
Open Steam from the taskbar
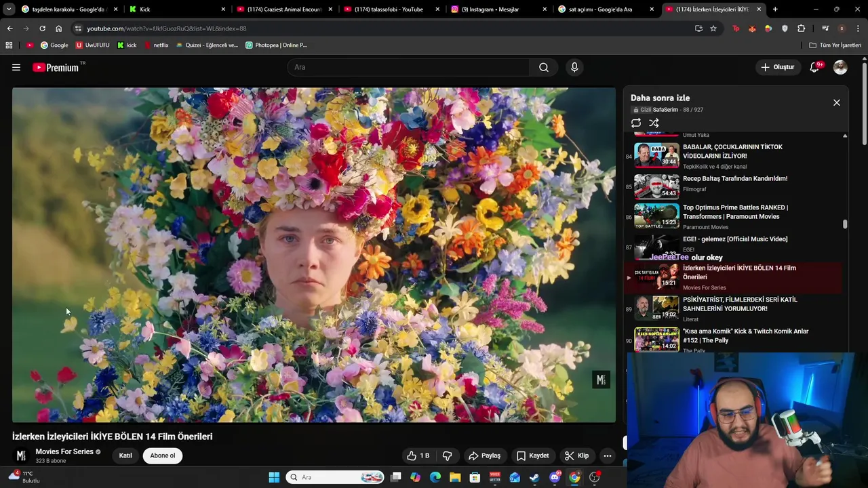tap(534, 477)
